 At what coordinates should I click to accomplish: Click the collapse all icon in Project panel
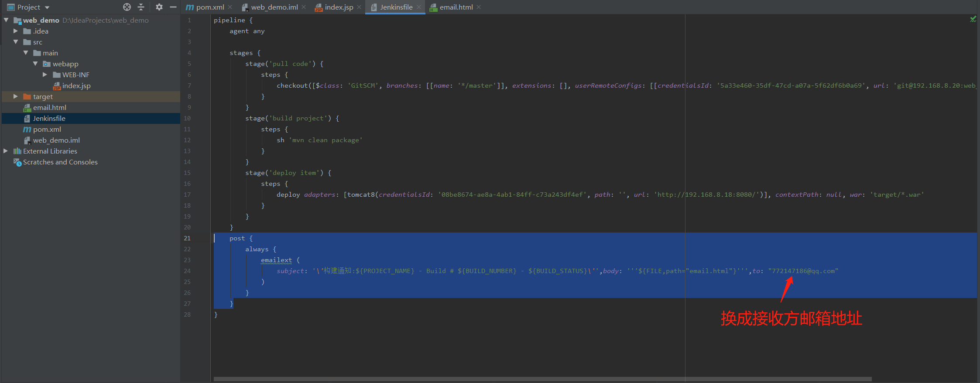point(141,7)
